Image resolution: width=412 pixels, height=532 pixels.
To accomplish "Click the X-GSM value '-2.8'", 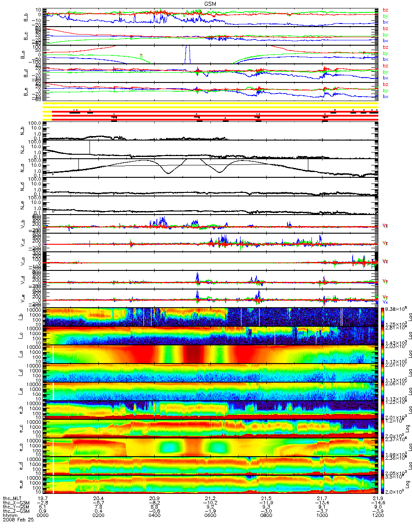I will (42, 503).
